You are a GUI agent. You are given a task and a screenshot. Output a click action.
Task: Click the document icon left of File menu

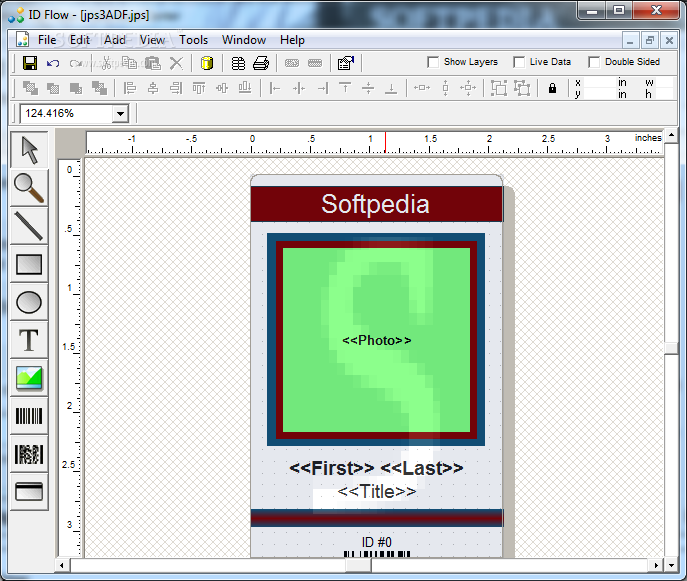pyautogui.click(x=22, y=39)
